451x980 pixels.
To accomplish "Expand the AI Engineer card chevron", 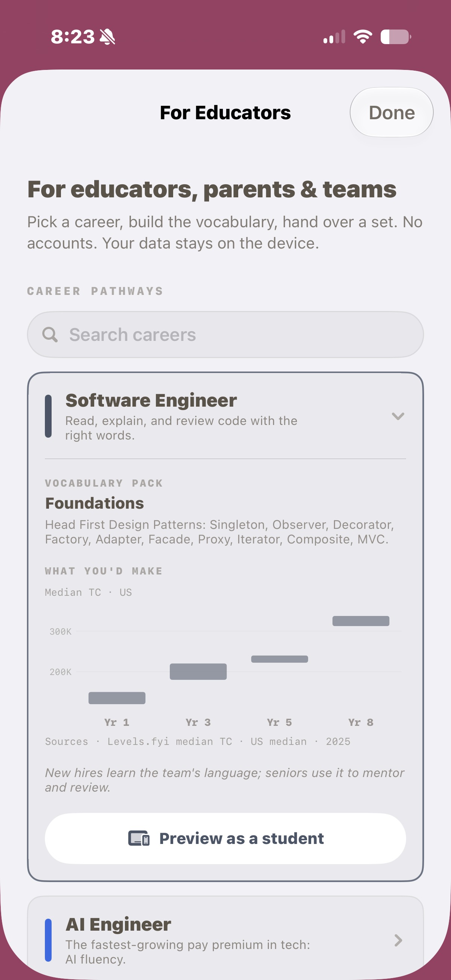I will (398, 940).
